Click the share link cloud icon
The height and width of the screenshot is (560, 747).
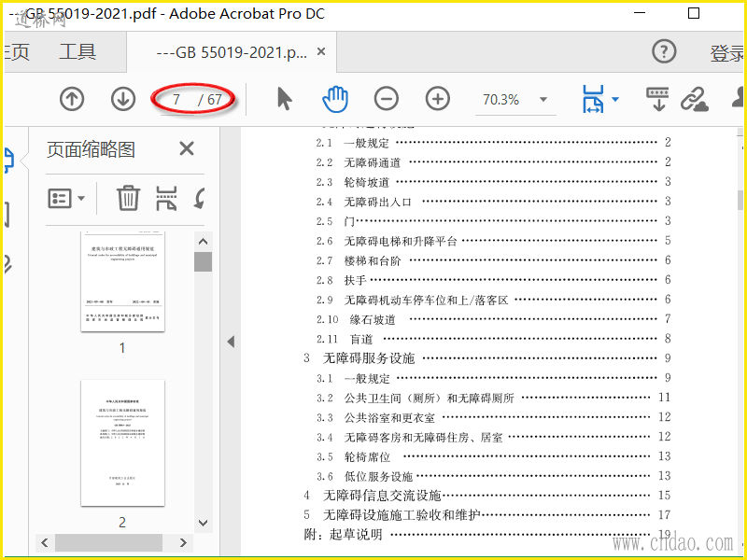(x=695, y=100)
